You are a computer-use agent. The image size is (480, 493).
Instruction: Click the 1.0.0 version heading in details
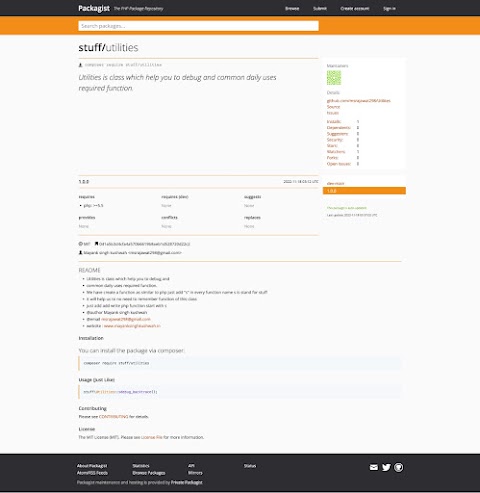[x=84, y=182]
